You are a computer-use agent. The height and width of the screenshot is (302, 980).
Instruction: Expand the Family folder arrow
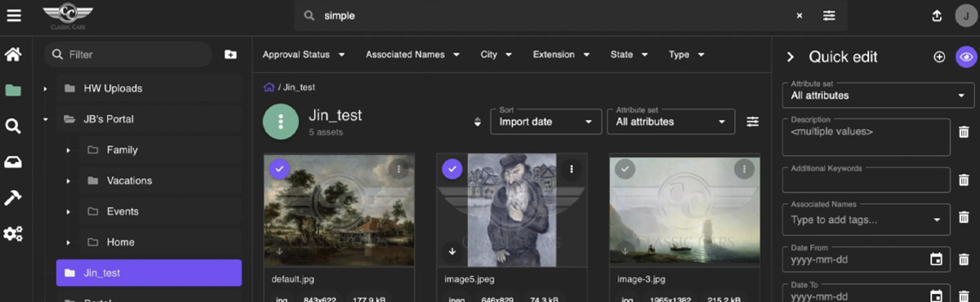pyautogui.click(x=69, y=150)
